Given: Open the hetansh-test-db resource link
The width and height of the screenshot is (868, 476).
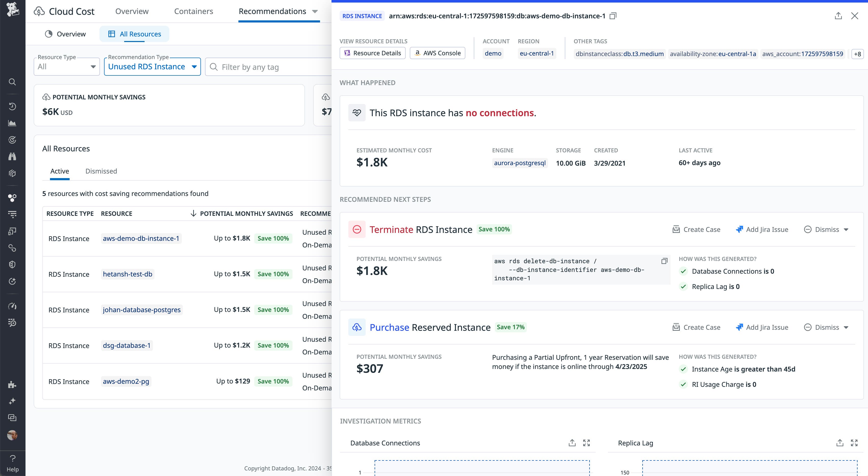Looking at the screenshot, I should click(127, 274).
